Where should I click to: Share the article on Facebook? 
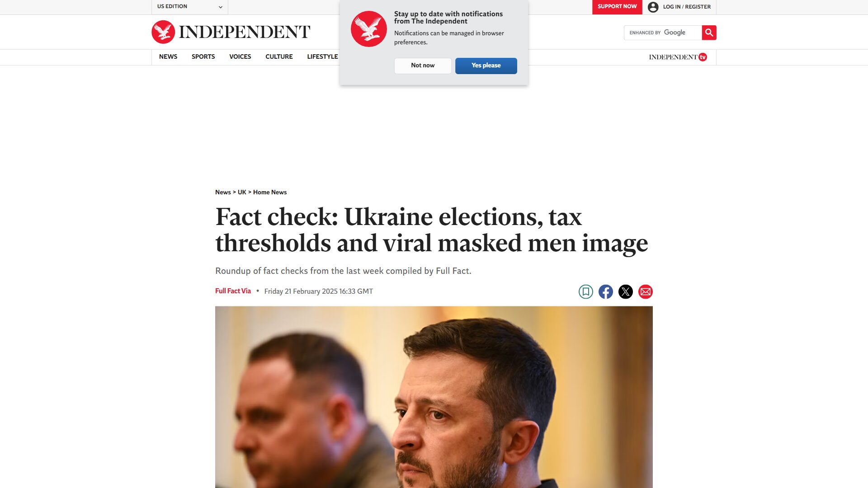(605, 291)
